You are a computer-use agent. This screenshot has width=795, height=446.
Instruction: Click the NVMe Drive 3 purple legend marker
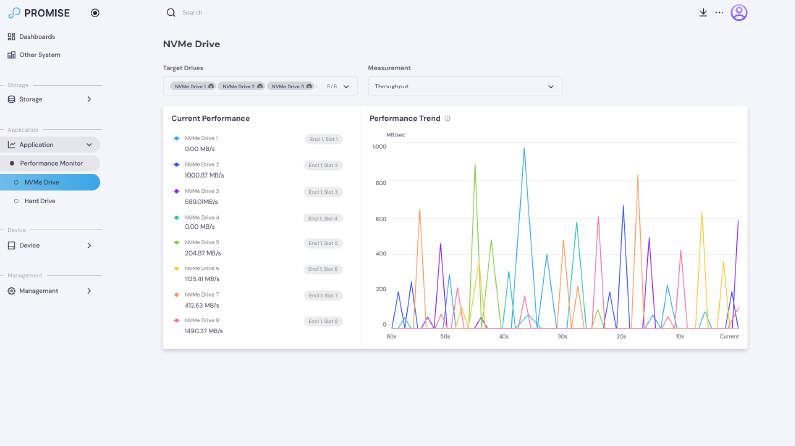pyautogui.click(x=176, y=191)
